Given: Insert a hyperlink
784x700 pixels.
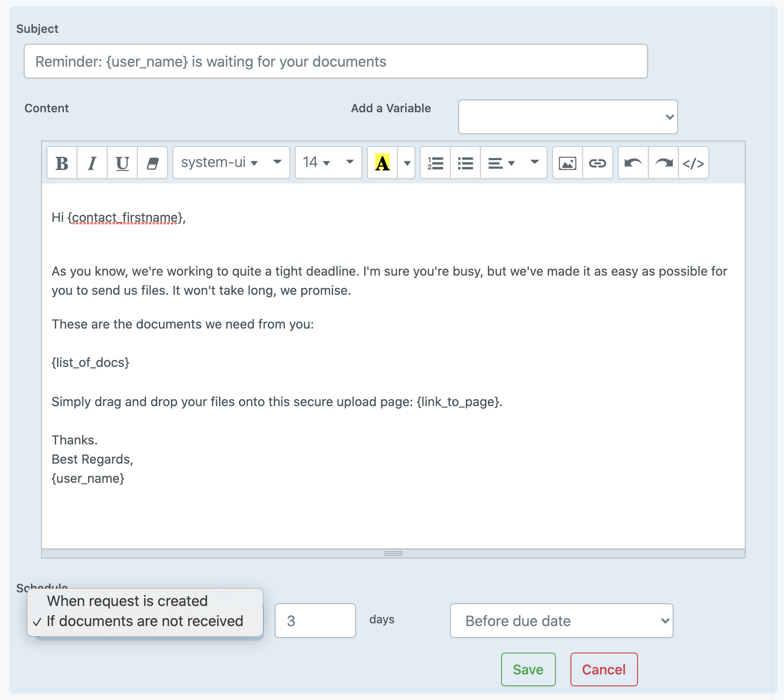Looking at the screenshot, I should coord(598,162).
